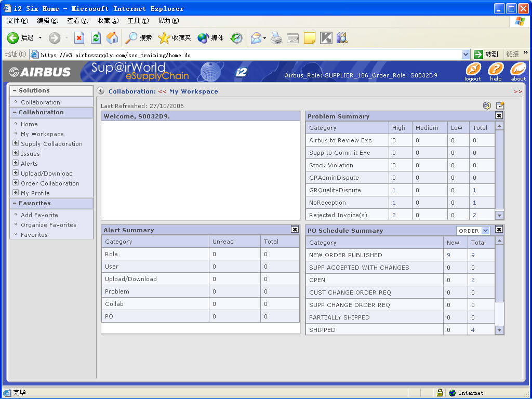Screen dimensions: 532x399
Task: Open the 帮助(H) menu
Action: tap(168, 21)
